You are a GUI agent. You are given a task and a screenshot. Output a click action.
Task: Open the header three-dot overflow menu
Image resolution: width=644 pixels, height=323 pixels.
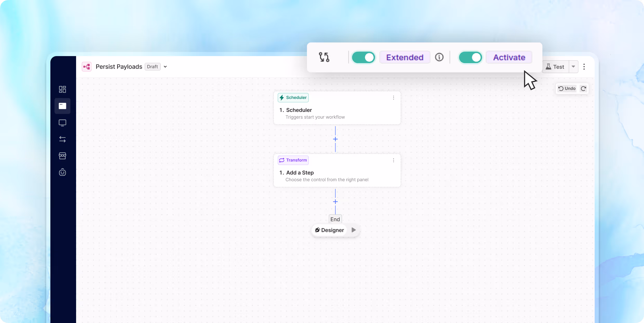584,67
